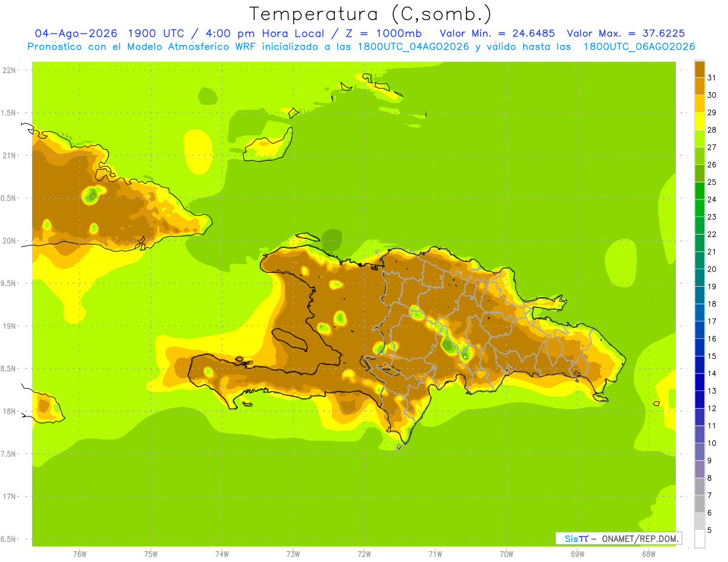Click the colorbar label "14"
Viewport: 728px width, 562px height.
tap(712, 373)
